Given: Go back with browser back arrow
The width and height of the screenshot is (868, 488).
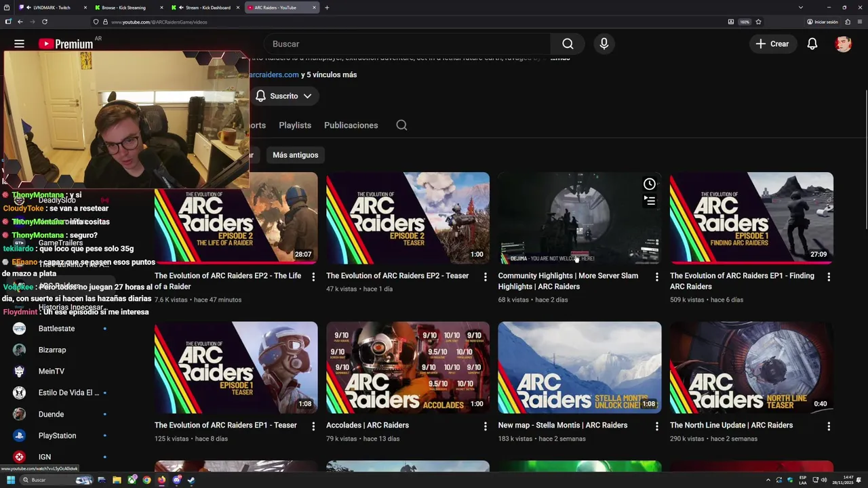Looking at the screenshot, I should pyautogui.click(x=20, y=22).
